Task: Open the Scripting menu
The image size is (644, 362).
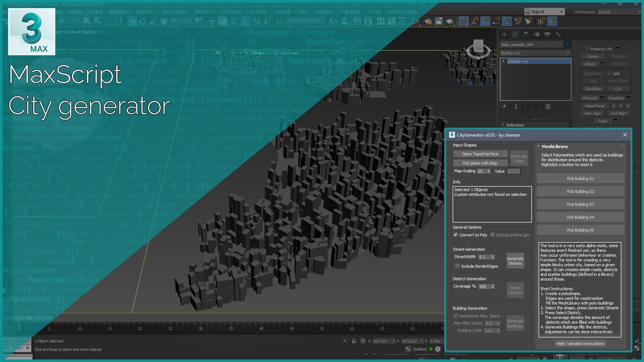Action: pyautogui.click(x=258, y=12)
